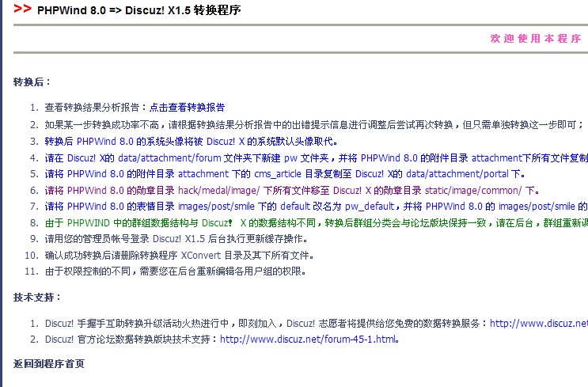Click 返回到程序首页 to return home
This screenshot has width=588, height=387.
pos(49,364)
